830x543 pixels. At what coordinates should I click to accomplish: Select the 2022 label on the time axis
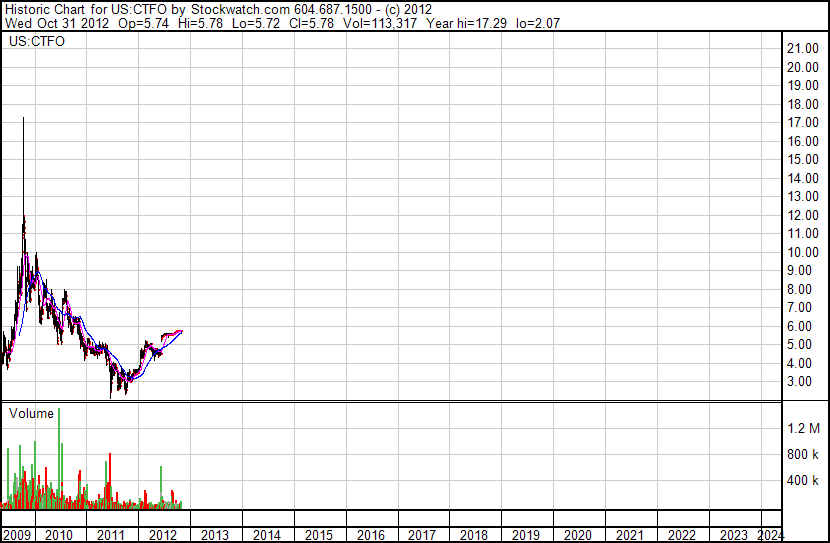(682, 535)
